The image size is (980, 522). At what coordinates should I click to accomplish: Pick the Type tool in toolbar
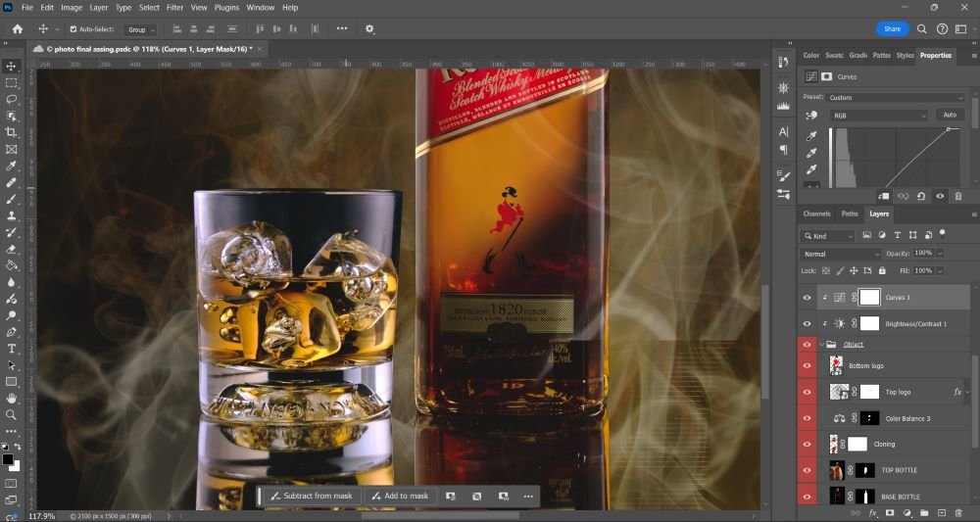click(x=12, y=349)
